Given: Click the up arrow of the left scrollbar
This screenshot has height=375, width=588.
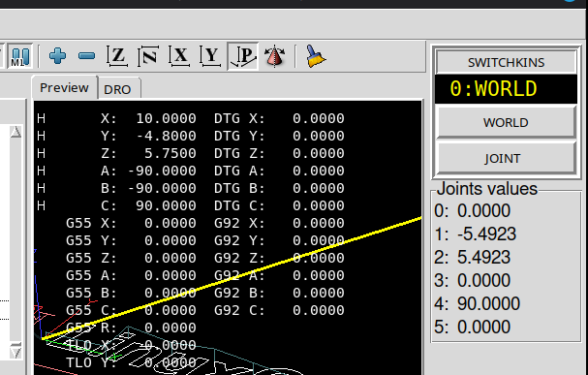Looking at the screenshot, I should point(15,132).
